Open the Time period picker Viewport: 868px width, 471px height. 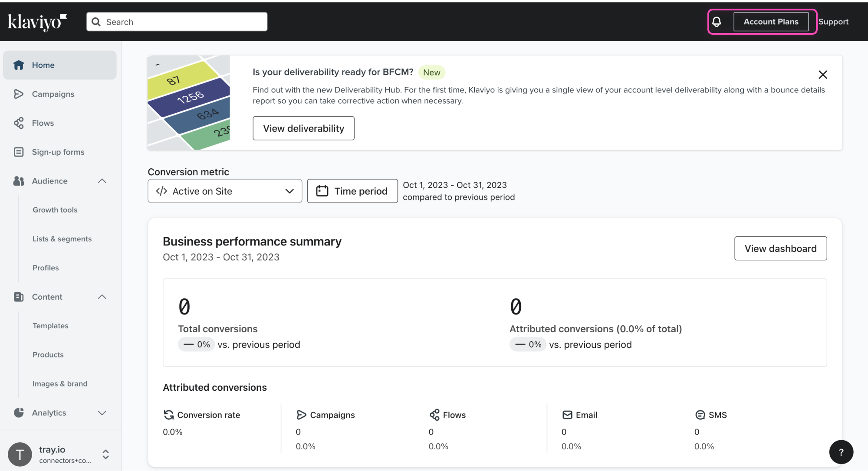point(352,191)
